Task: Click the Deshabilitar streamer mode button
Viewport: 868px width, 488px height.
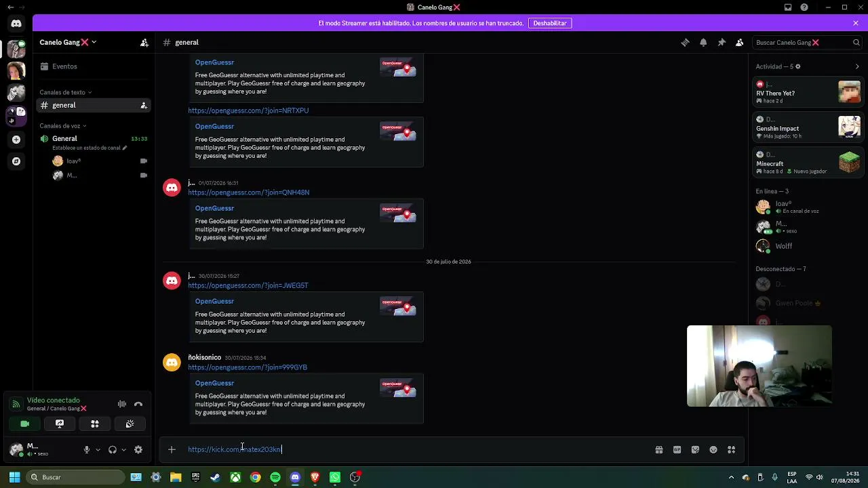Action: (x=550, y=23)
